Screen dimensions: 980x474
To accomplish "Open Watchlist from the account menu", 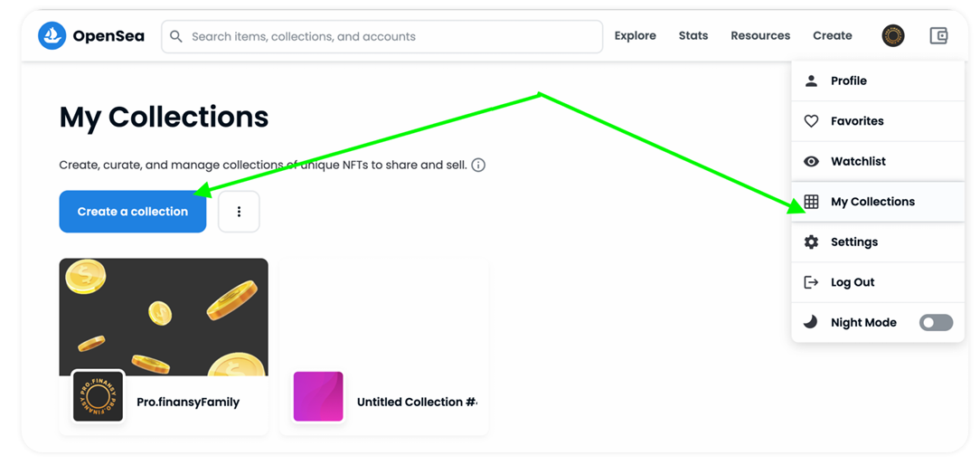I will point(858,162).
